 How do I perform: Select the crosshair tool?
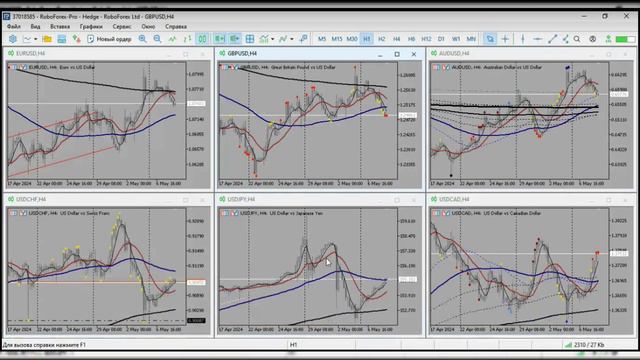pyautogui.click(x=505, y=39)
